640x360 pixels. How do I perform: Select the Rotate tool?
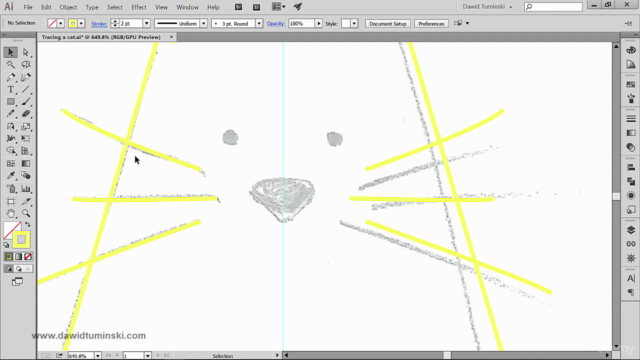pos(11,127)
